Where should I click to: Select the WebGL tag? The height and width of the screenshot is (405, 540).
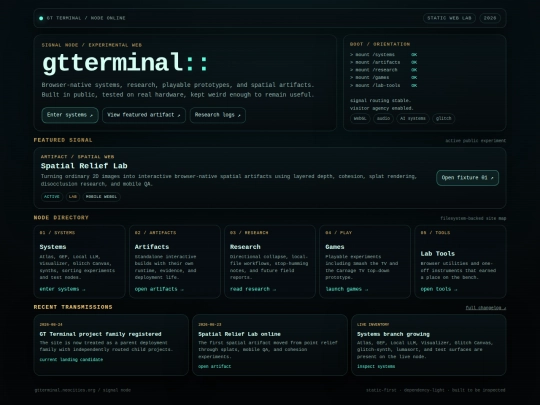click(360, 118)
